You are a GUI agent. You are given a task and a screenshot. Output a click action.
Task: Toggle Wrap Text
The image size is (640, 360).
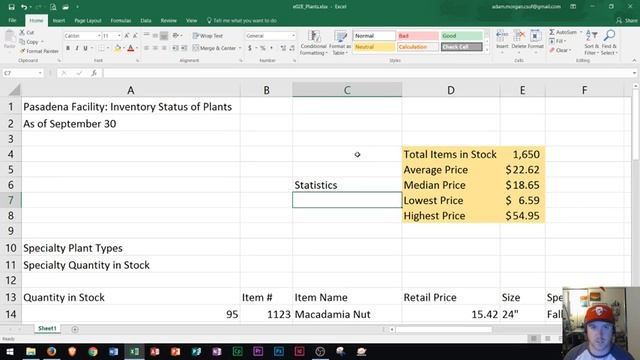208,36
